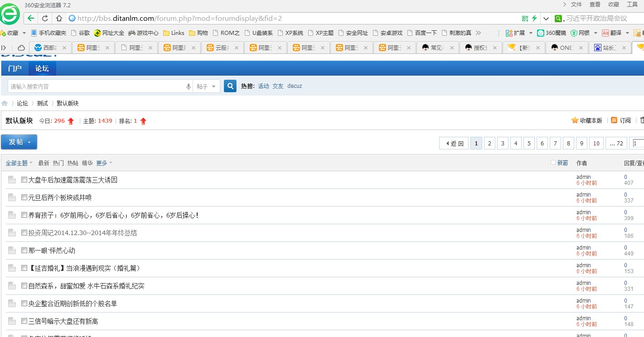Viewport: 644px width, 337px height.
Task: Open thread 大盘午后加速震荡震荡三大诱因
Action: (73, 180)
